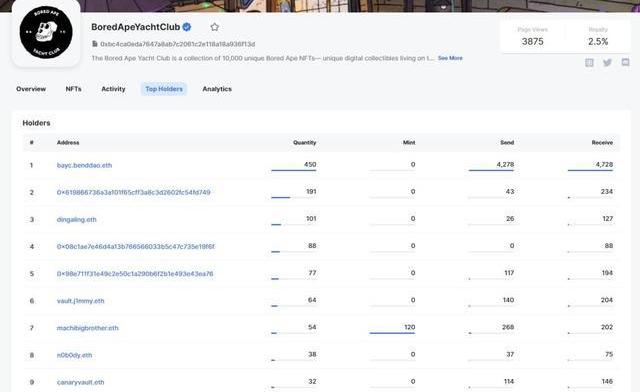This screenshot has width=640, height=392.
Task: Open the NFTs tab
Action: (x=73, y=89)
